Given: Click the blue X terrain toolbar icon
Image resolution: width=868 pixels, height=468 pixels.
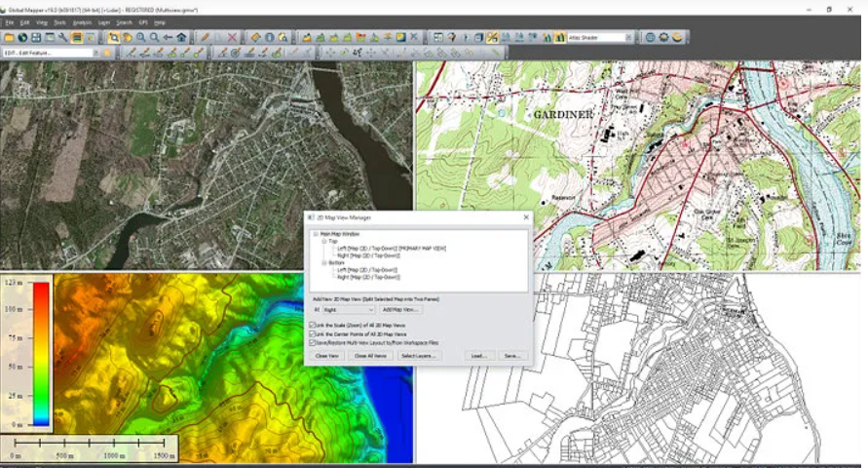Looking at the screenshot, I should click(413, 38).
